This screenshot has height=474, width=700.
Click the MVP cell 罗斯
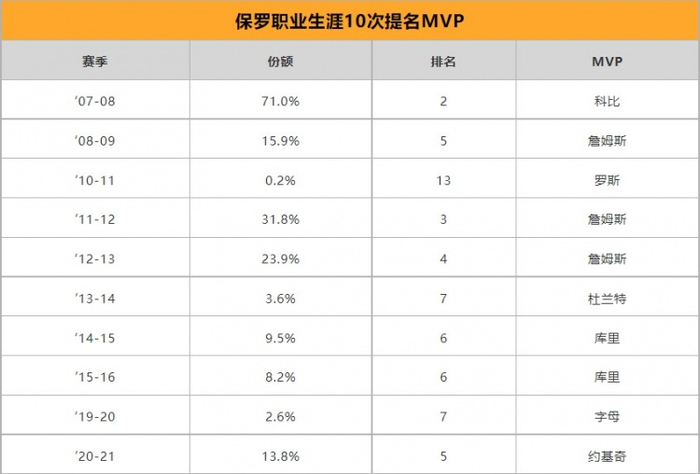point(606,180)
